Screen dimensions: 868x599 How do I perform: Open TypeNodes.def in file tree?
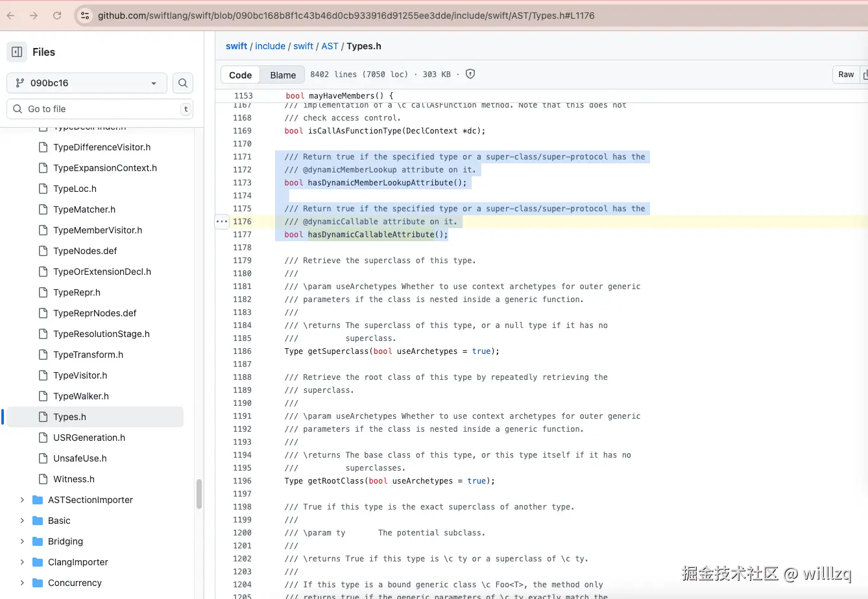click(85, 251)
